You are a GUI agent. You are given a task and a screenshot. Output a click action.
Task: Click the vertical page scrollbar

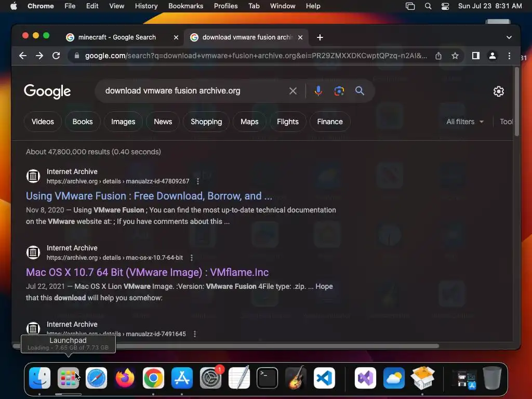516,102
